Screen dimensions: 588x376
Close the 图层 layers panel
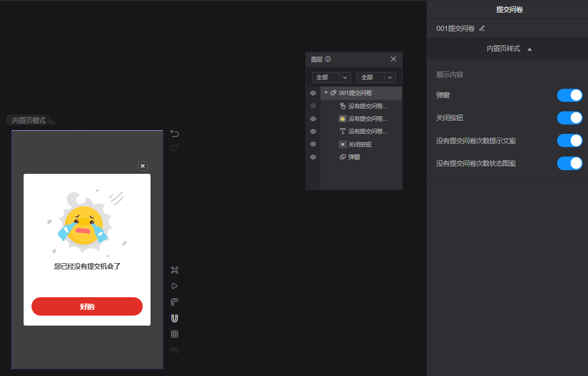coord(393,59)
